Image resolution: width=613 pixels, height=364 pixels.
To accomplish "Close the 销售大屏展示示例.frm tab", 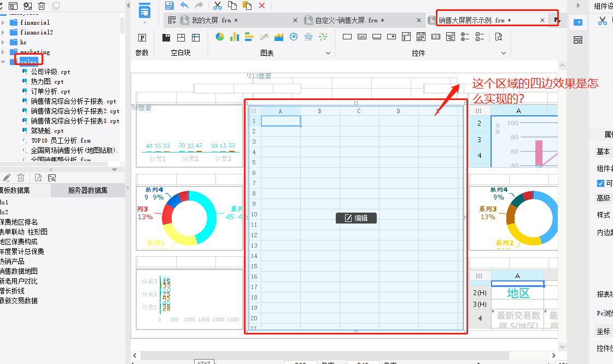I will pyautogui.click(x=542, y=20).
